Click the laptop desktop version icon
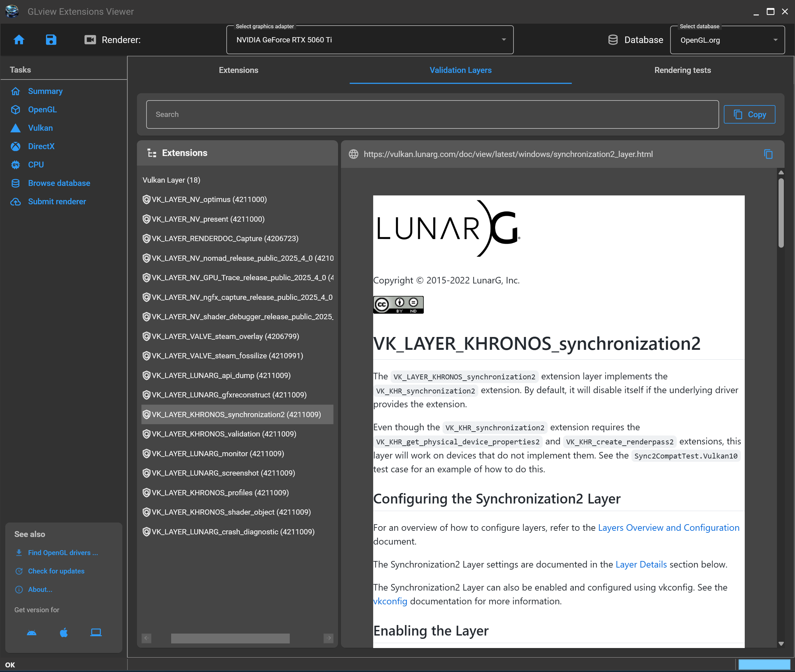The image size is (795, 672). (96, 633)
